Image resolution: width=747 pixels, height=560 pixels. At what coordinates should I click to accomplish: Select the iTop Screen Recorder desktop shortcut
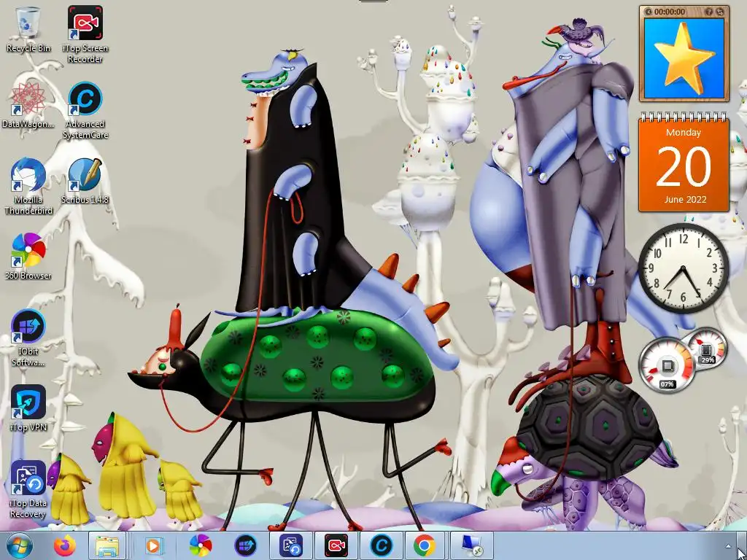[85, 34]
